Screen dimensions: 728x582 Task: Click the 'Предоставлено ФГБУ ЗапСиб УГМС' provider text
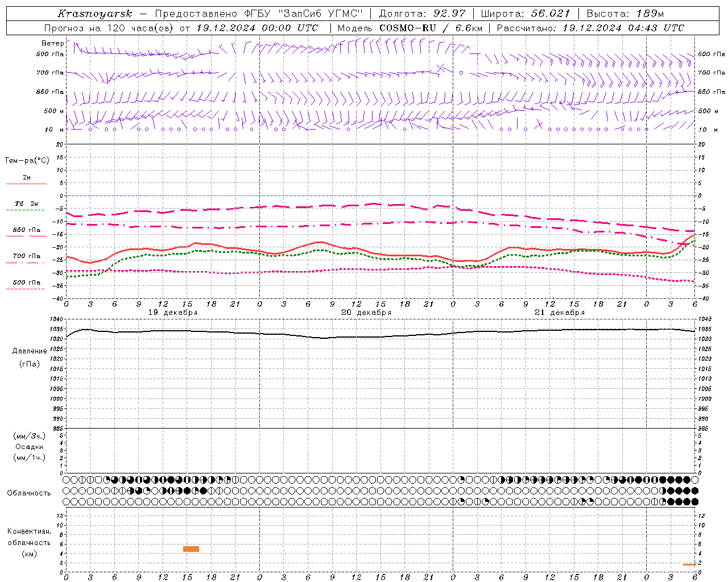tap(259, 14)
